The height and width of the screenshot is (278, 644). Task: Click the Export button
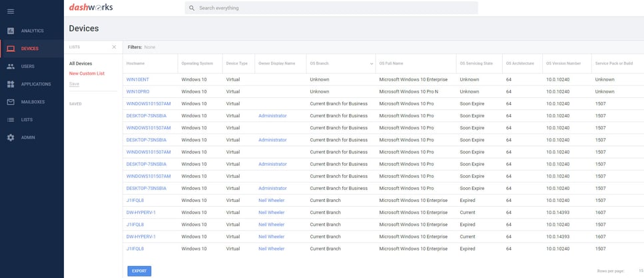pyautogui.click(x=139, y=271)
